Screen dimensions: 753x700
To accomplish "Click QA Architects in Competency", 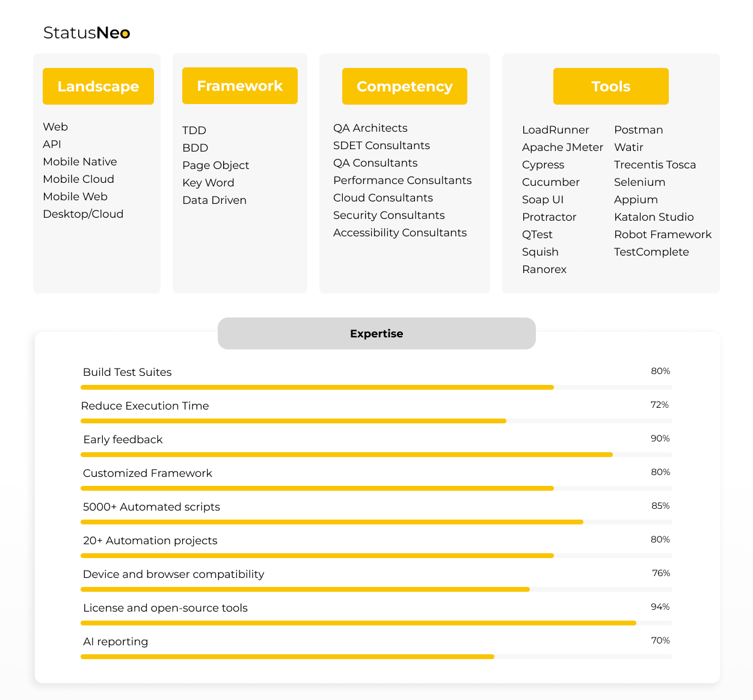I will 370,127.
